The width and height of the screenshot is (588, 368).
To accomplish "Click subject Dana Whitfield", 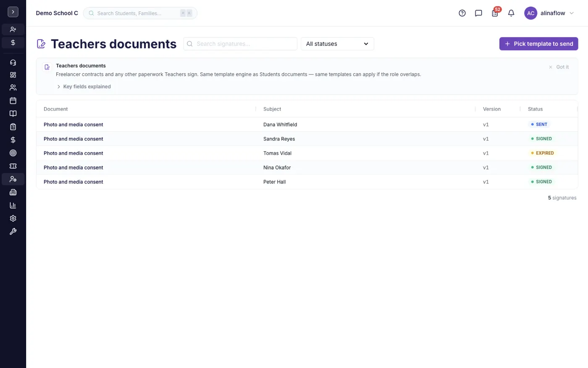I will coord(280,124).
